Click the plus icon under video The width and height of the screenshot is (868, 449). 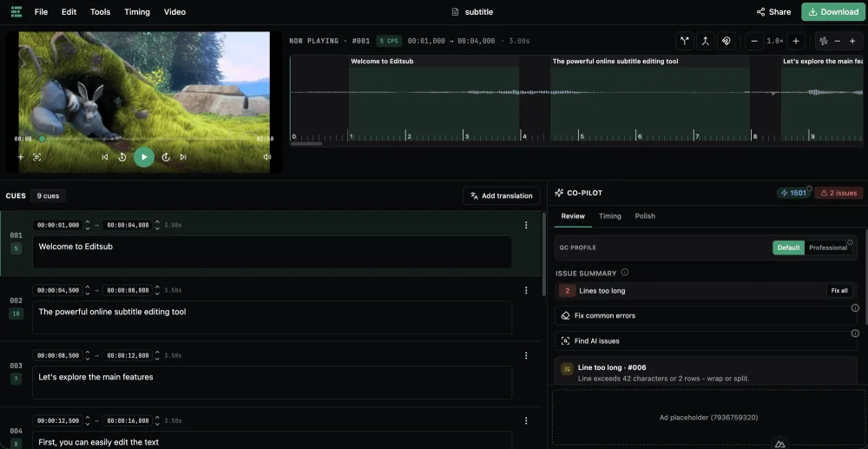21,156
